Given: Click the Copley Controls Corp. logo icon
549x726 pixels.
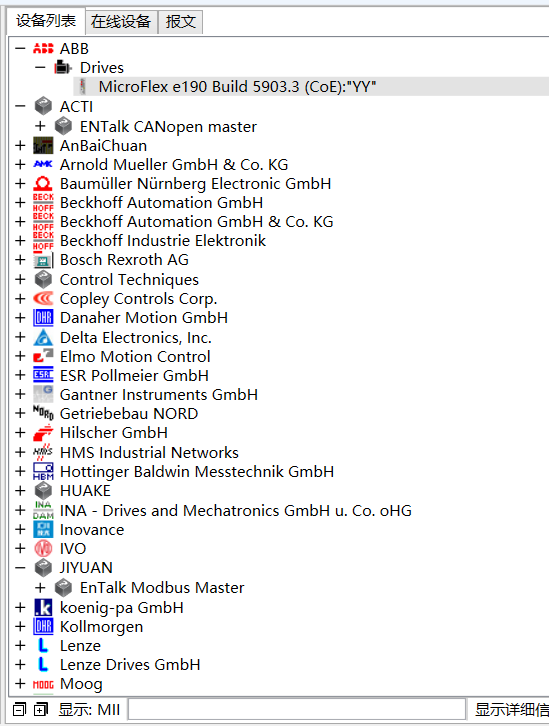Looking at the screenshot, I should 43,299.
